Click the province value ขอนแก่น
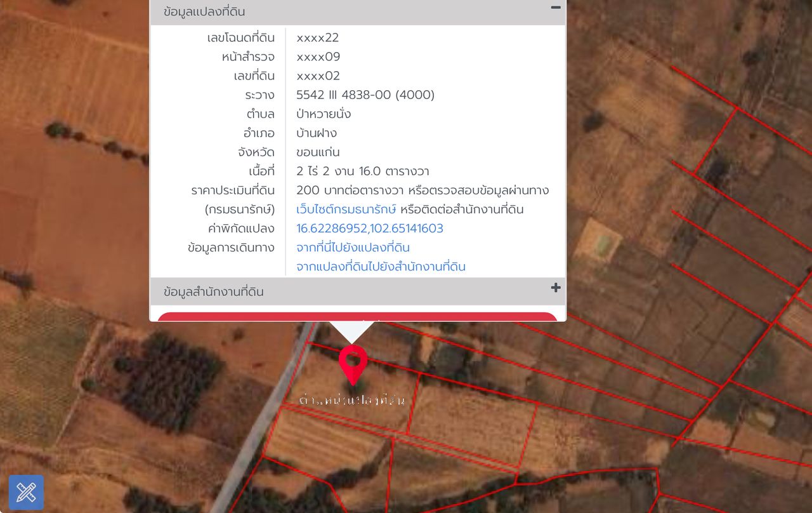Image resolution: width=812 pixels, height=513 pixels. (x=318, y=152)
